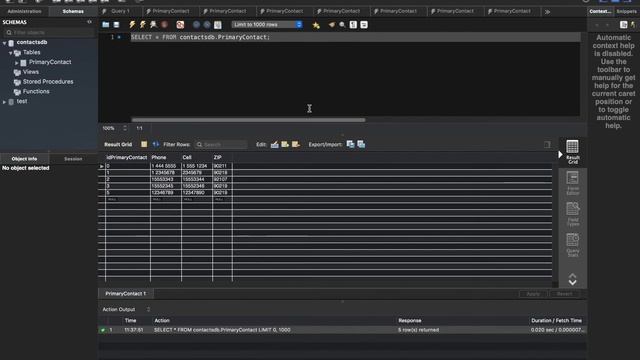
Task: Select Stored Procedures in schema tree
Action: tap(48, 82)
